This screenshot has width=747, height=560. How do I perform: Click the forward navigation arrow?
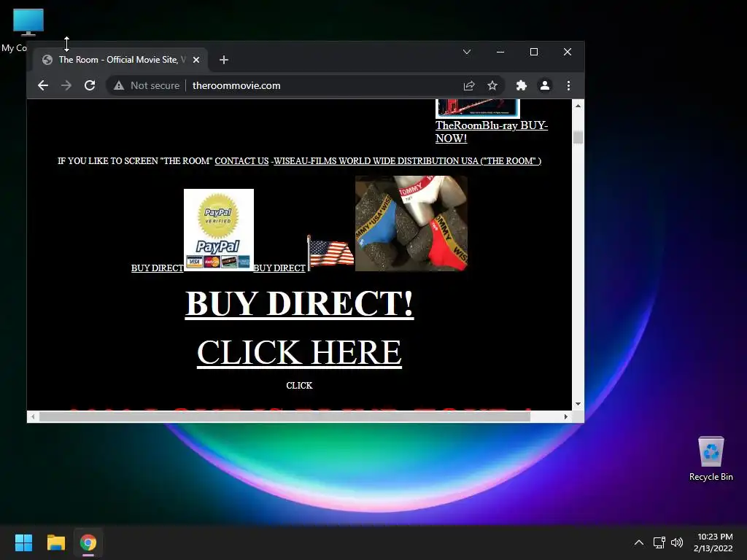(x=66, y=86)
